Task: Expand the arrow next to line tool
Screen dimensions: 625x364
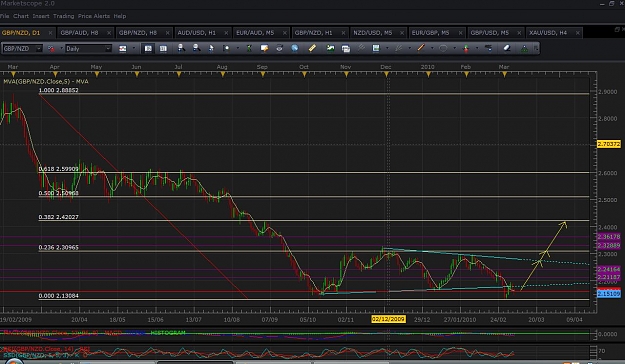Action: point(432,49)
